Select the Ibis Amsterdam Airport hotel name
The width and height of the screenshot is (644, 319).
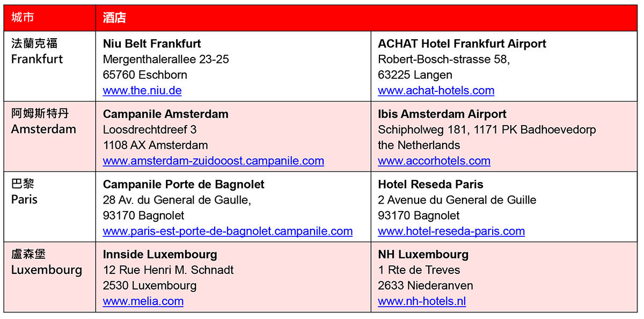coord(442,114)
